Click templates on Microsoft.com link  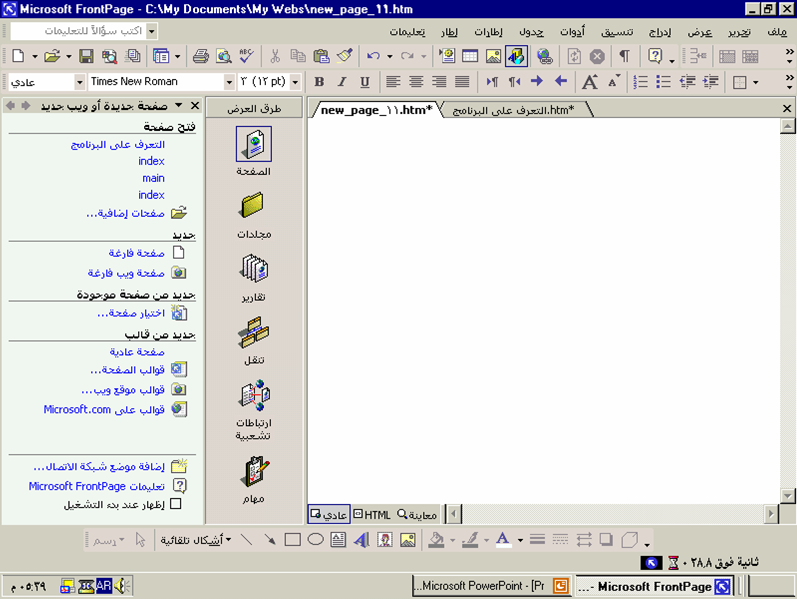(104, 409)
